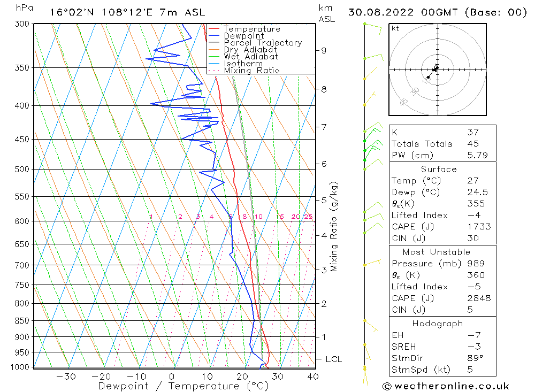Click the 300 hPa pressure axis label

[22, 24]
